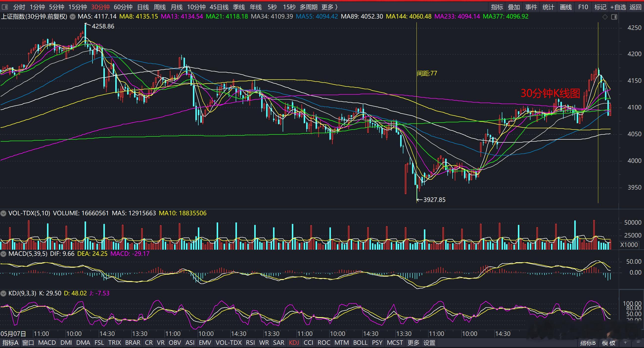Switch to the 45日线 period tab
644x348 pixels.
[x=219, y=7]
